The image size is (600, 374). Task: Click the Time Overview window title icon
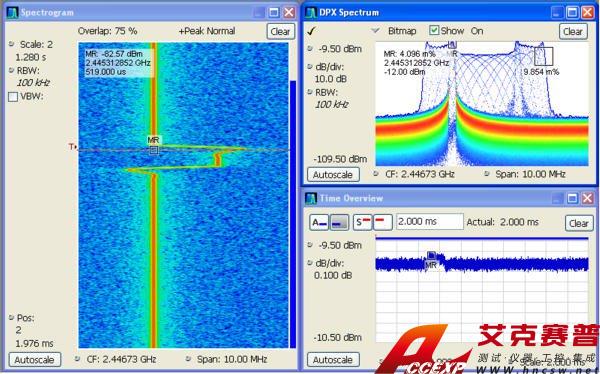coord(311,198)
